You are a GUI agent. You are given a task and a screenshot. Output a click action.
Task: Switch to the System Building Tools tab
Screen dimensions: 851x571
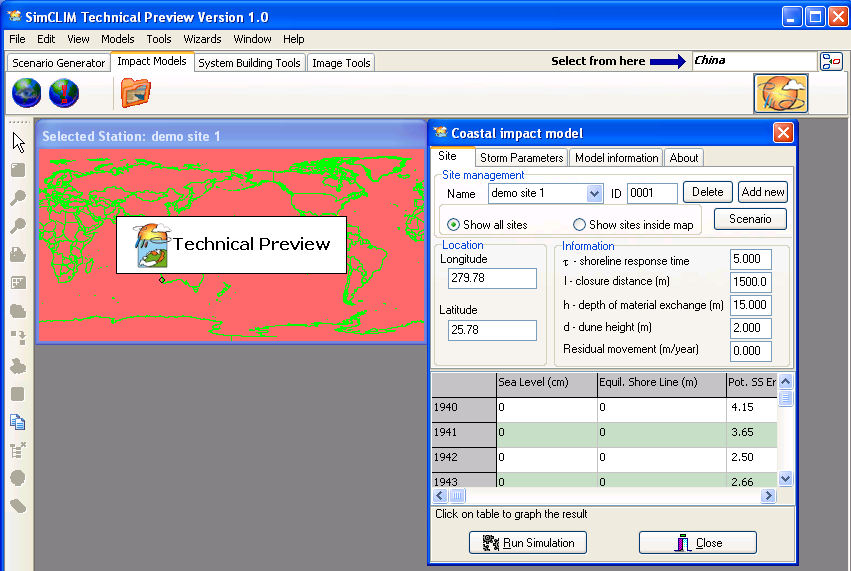pyautogui.click(x=249, y=63)
